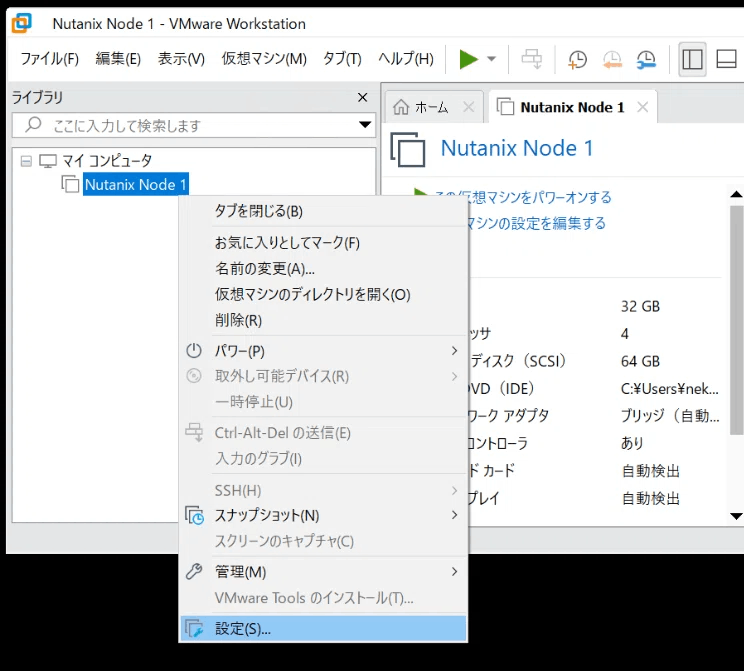Expand the スナップショット(N) submenu
Image resolution: width=744 pixels, height=671 pixels.
click(x=323, y=515)
